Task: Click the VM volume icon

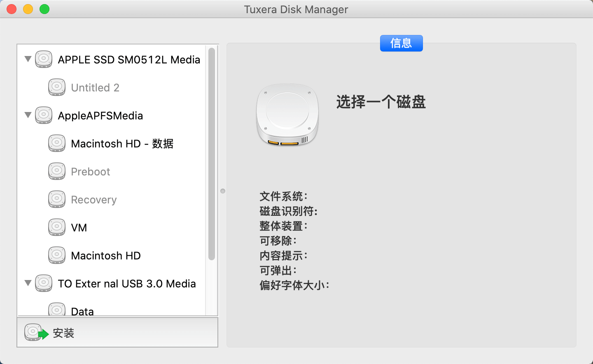Action: pos(57,227)
